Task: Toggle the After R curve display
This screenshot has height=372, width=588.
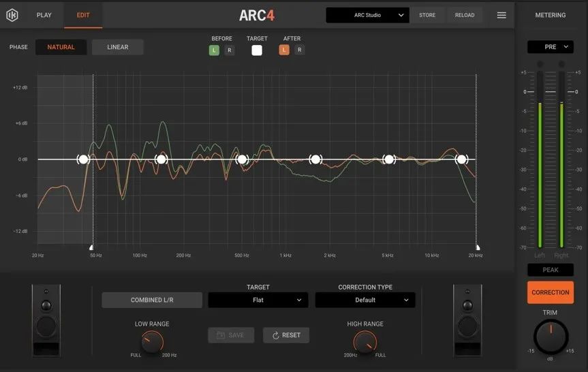Action: [299, 50]
